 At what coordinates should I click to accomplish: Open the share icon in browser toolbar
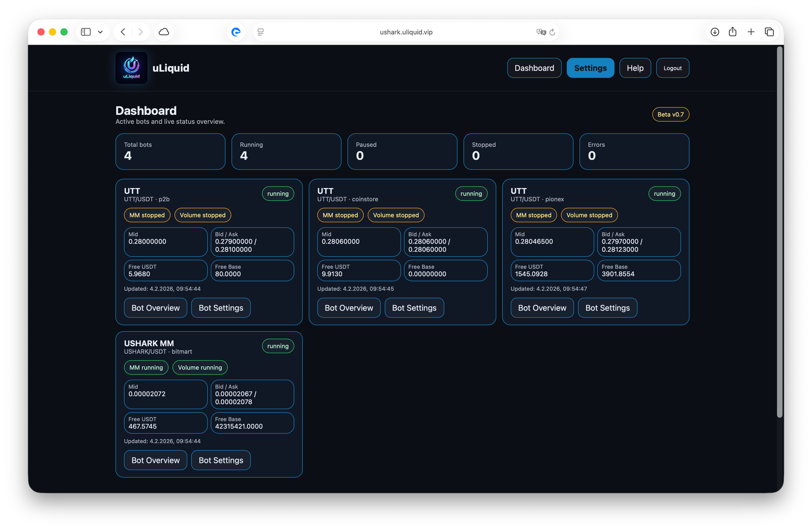tap(732, 31)
